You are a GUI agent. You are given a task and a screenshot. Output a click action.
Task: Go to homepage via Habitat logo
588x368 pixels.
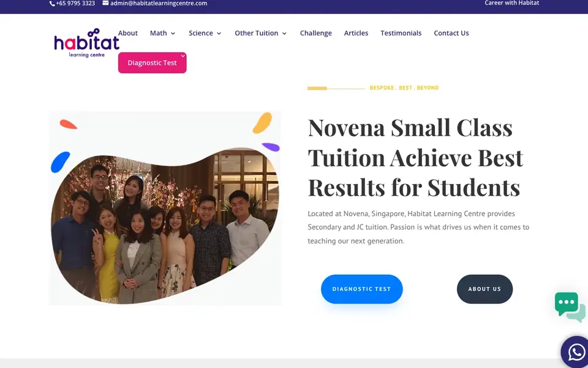pyautogui.click(x=86, y=43)
